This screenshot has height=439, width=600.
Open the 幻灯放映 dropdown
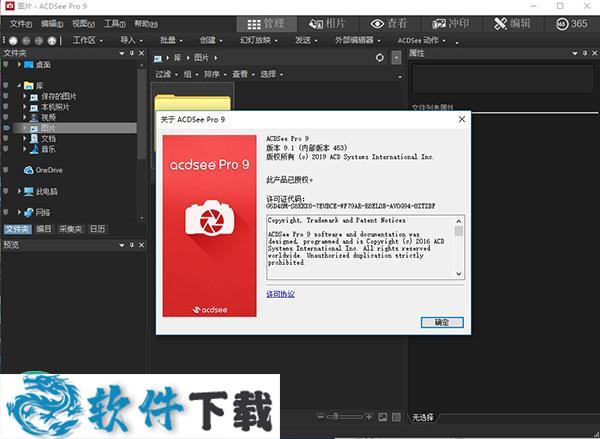259,40
